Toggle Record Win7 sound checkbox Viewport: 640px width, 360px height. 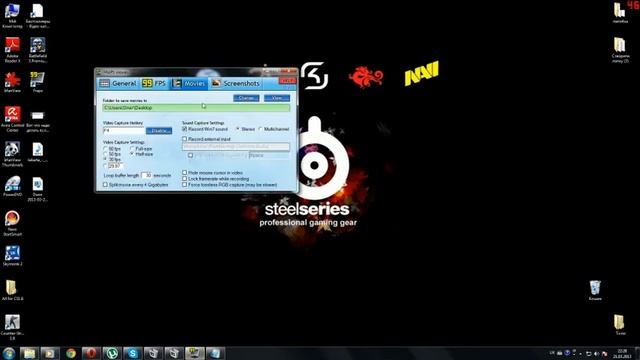tap(184, 129)
